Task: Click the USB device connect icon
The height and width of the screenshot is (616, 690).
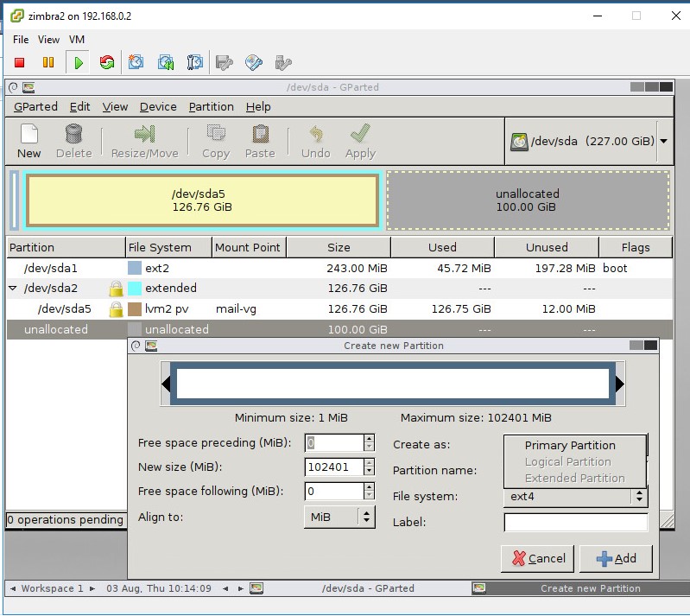Action: [x=283, y=62]
